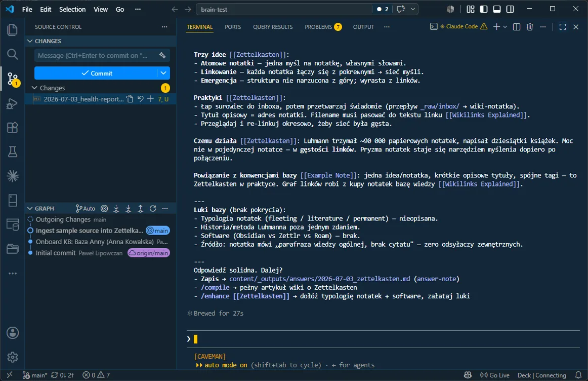Click Go Live in status bar
588x381 pixels.
coord(494,375)
